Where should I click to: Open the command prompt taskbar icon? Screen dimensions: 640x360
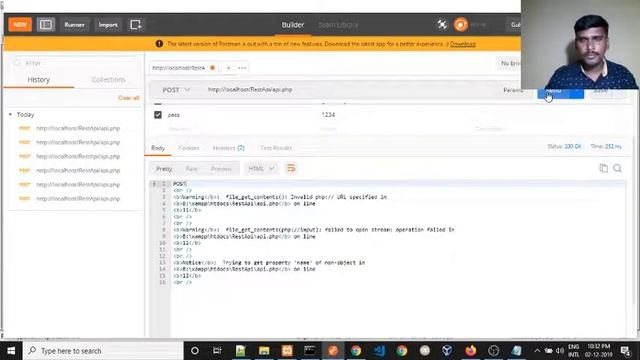[x=309, y=351]
